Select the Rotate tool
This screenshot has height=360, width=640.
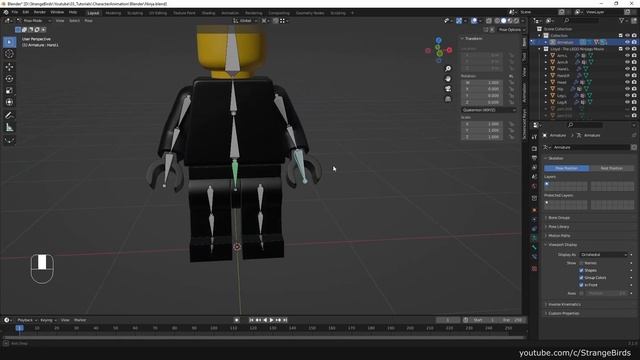(9, 78)
